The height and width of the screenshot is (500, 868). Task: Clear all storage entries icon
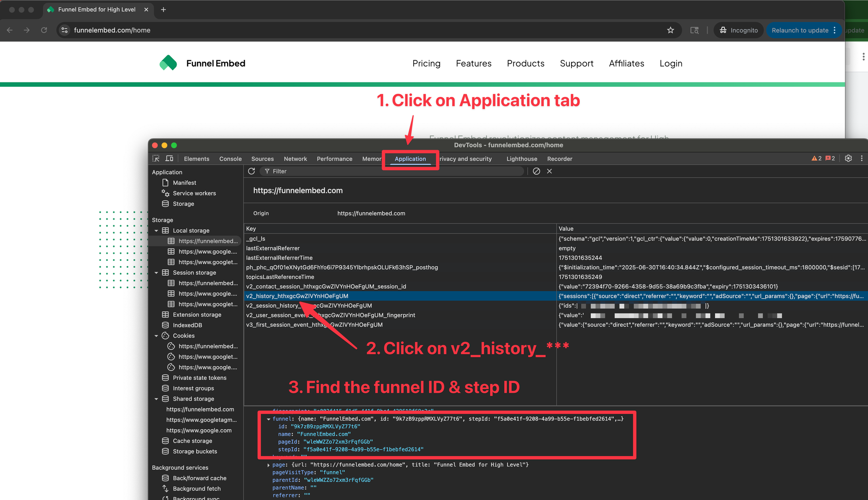[x=536, y=171]
